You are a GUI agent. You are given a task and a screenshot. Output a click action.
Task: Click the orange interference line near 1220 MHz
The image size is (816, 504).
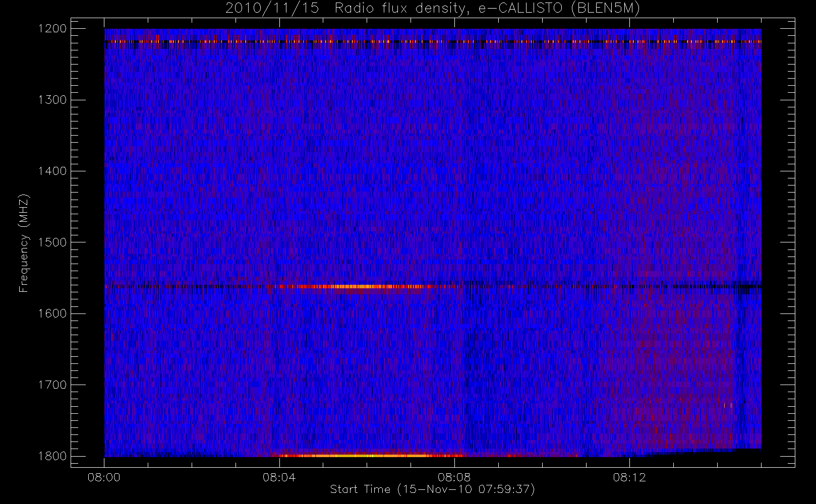point(433,41)
